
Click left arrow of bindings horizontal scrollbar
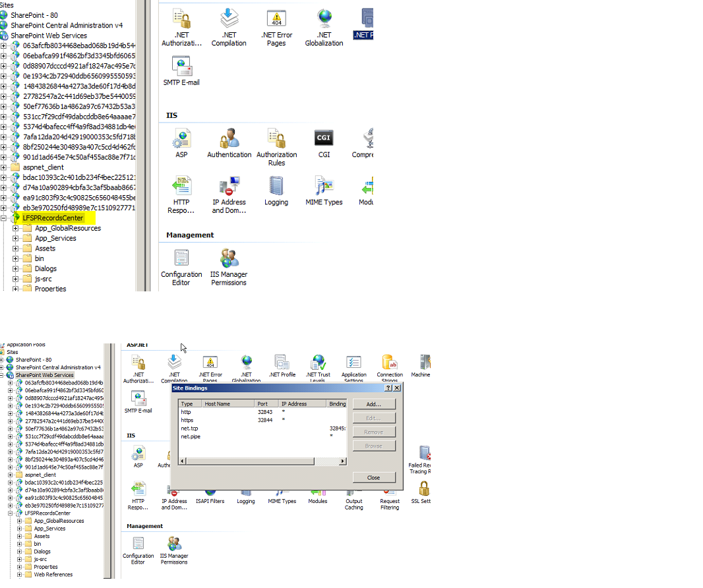182,461
